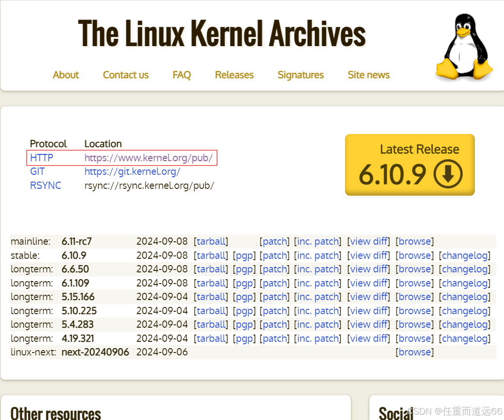View diff for mainline 6.11-rc7
This screenshot has height=420, width=504.
369,241
